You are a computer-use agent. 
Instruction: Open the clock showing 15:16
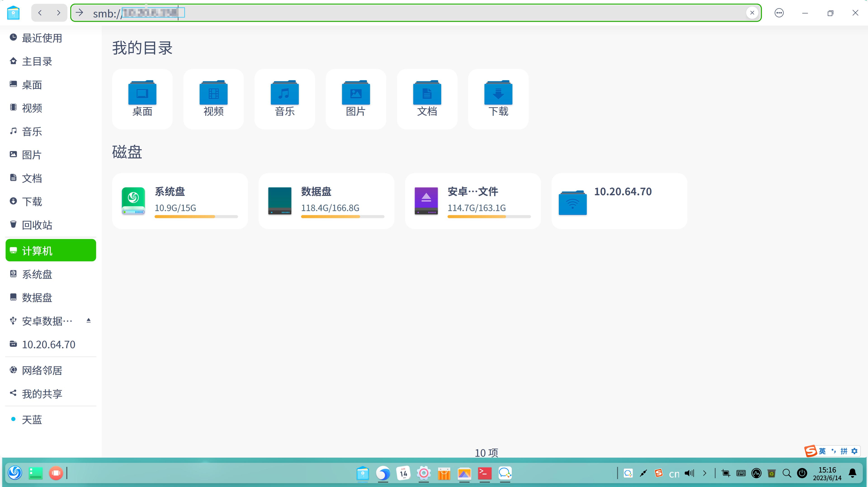(827, 473)
